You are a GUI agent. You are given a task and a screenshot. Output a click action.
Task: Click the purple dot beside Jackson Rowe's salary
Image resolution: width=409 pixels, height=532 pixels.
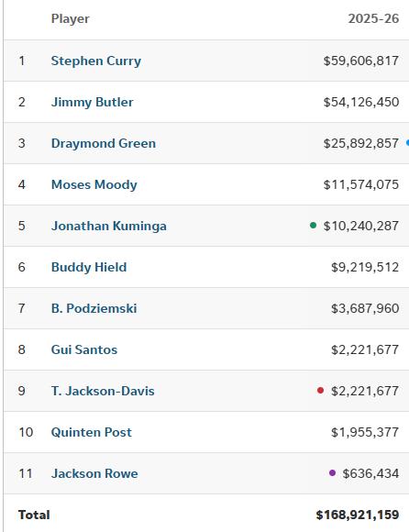click(x=332, y=472)
